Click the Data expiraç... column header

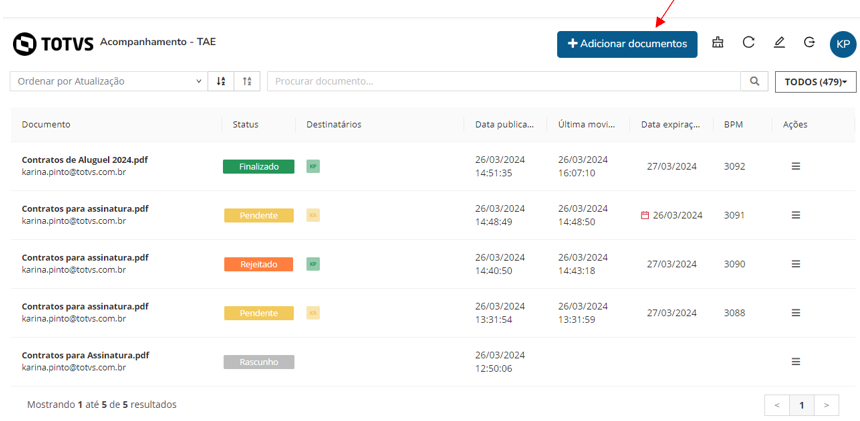pyautogui.click(x=671, y=124)
